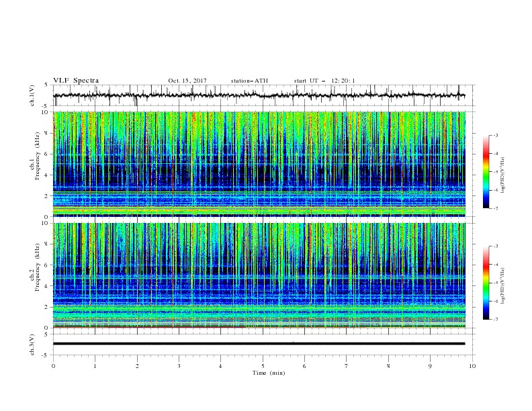
Task: Click the "station=ATH" label
Action: 249,81
